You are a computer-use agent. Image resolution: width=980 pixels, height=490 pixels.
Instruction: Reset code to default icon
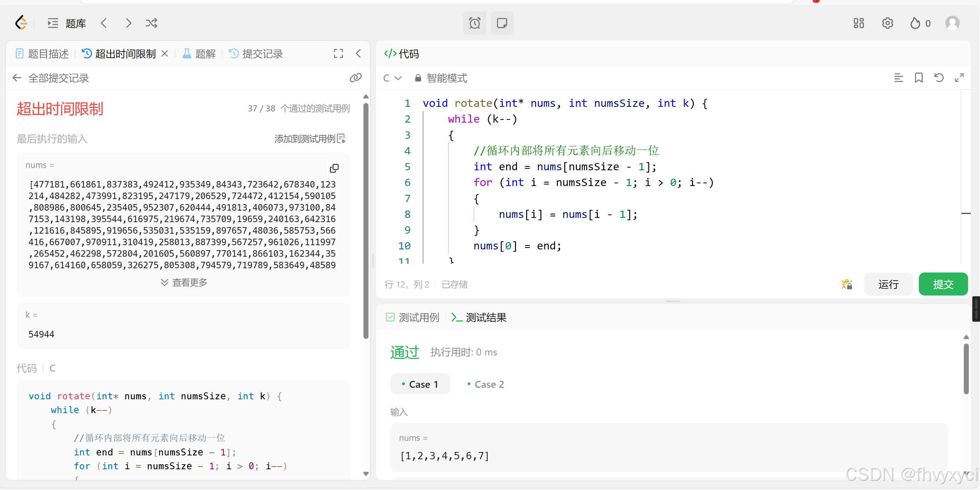pos(939,78)
